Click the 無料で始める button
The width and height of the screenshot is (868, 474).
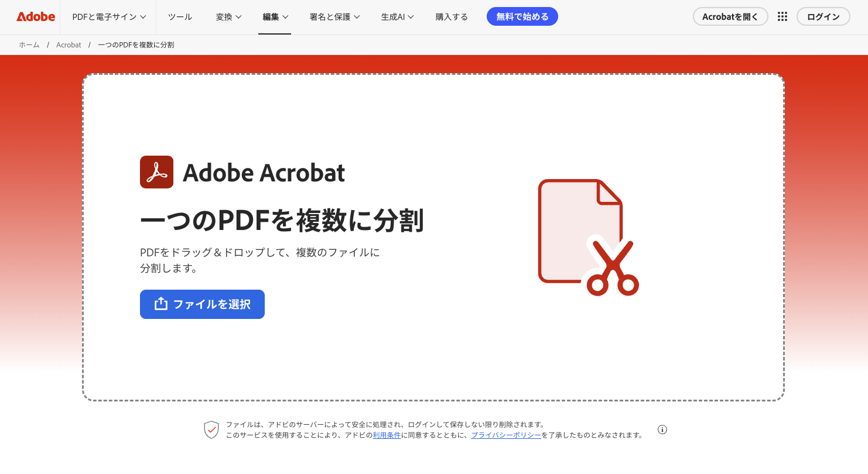[x=522, y=17]
